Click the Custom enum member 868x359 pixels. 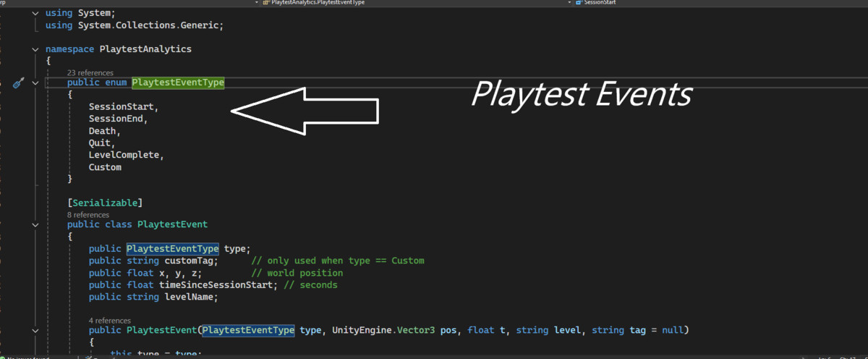(x=105, y=167)
